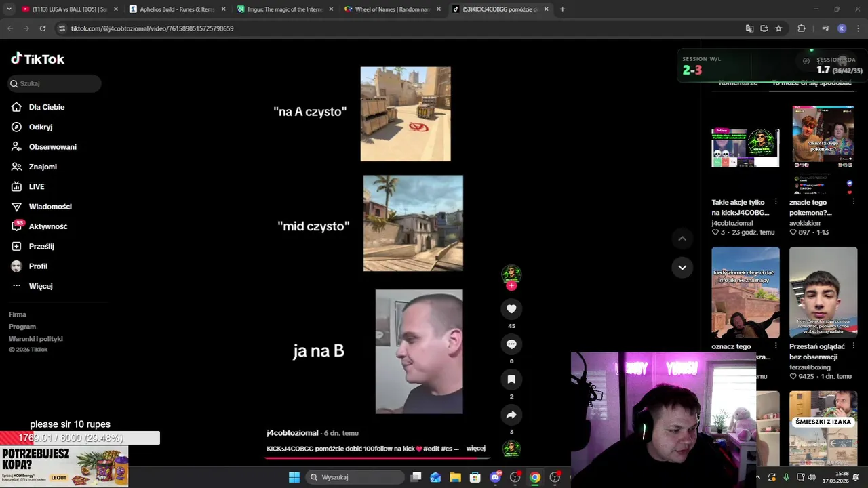Follow creator with red plus badge
Screen dimensions: 868x488
[511, 286]
